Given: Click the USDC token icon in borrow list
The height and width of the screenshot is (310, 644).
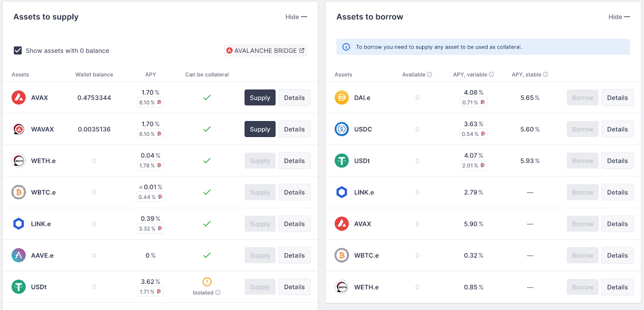Looking at the screenshot, I should pos(342,129).
